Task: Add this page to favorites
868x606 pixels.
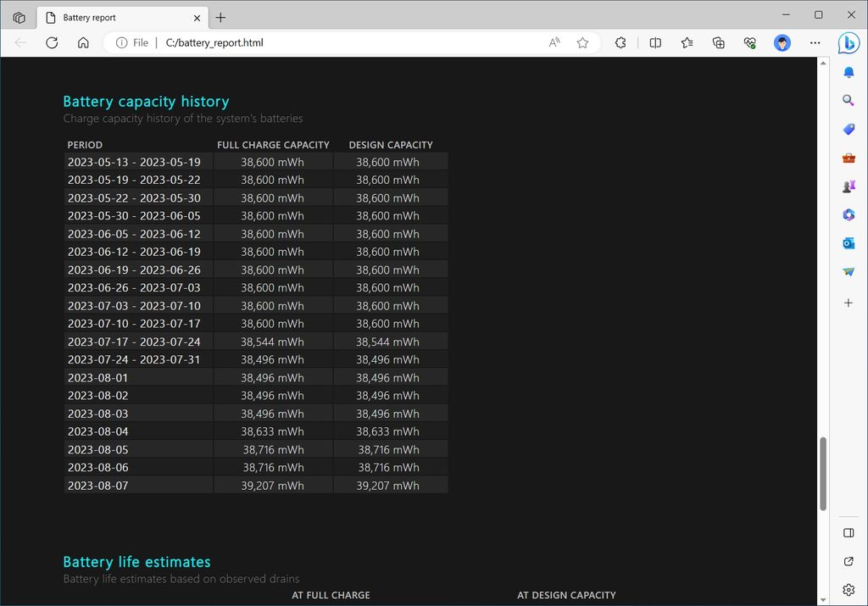Action: 582,42
